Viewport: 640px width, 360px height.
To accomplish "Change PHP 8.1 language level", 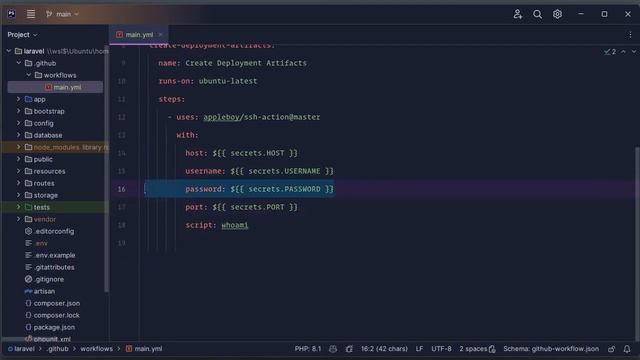I will coord(308,349).
